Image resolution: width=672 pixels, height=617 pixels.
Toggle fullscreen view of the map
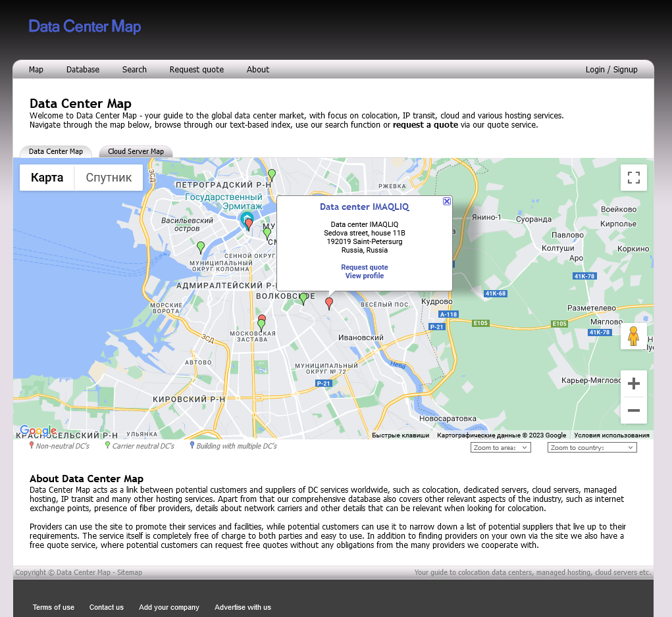click(633, 178)
